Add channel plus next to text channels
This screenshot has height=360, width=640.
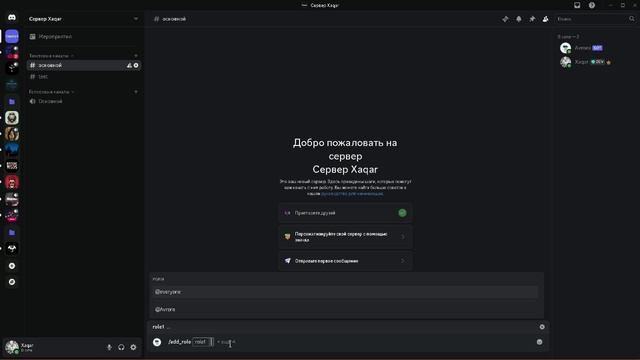(x=136, y=56)
